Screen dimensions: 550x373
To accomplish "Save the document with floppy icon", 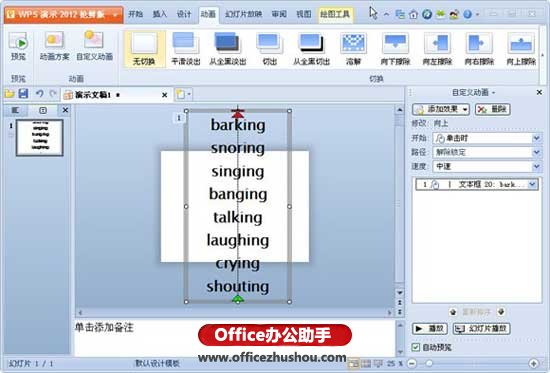I will click(x=24, y=94).
